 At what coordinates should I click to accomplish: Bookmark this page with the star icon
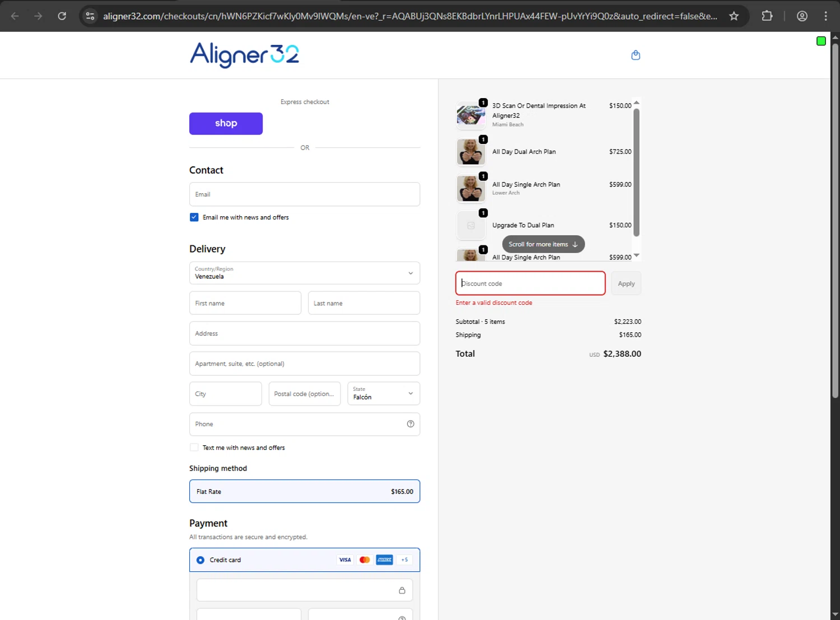(734, 16)
